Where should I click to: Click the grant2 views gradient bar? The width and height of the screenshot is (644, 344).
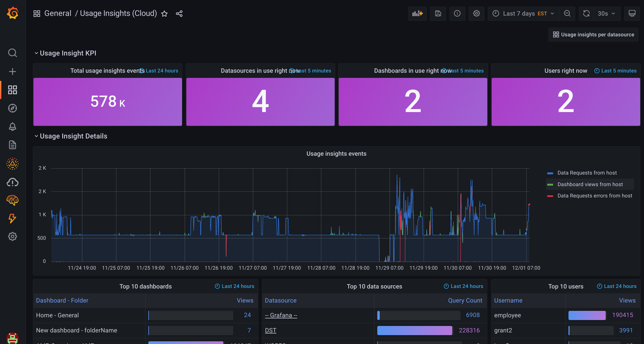(591, 330)
